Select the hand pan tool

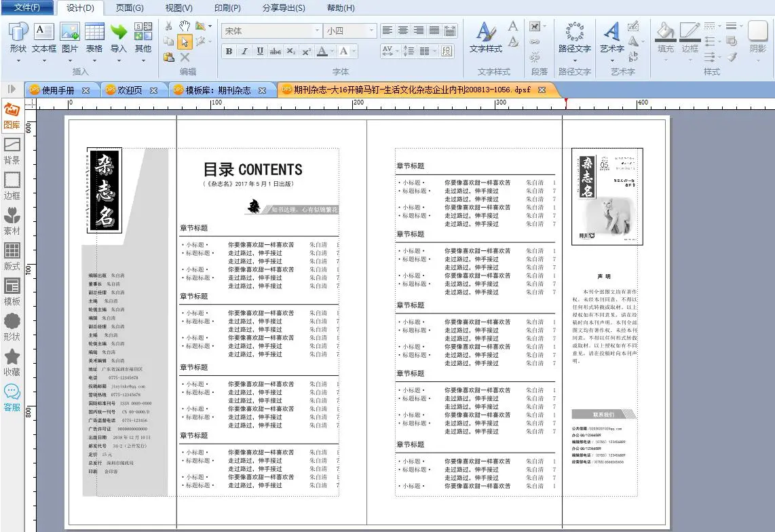point(185,26)
